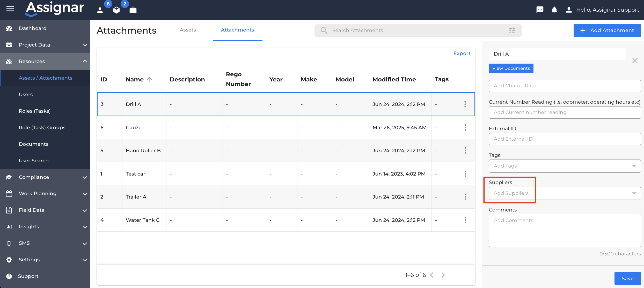Go to the next page of results
This screenshot has height=288, width=644.
(443, 275)
